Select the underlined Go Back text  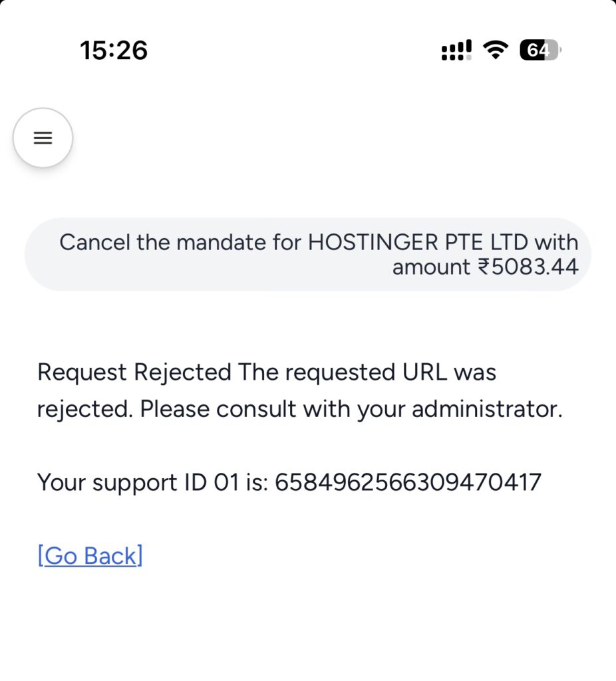coord(90,555)
